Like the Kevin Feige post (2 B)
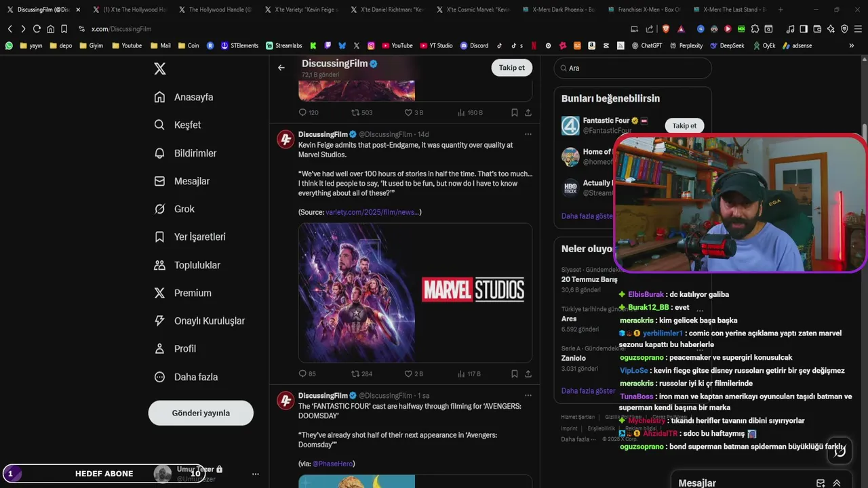The width and height of the screenshot is (868, 488). click(x=414, y=373)
